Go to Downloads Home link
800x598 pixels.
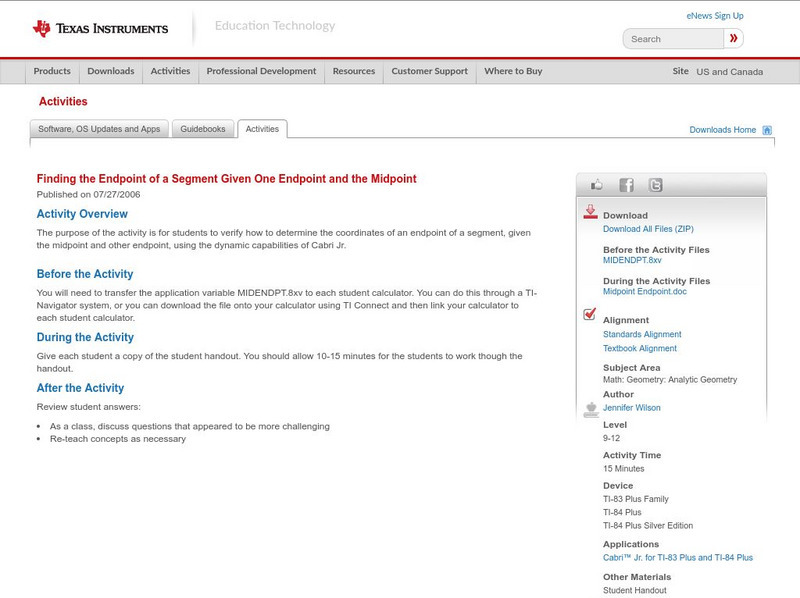(x=722, y=130)
